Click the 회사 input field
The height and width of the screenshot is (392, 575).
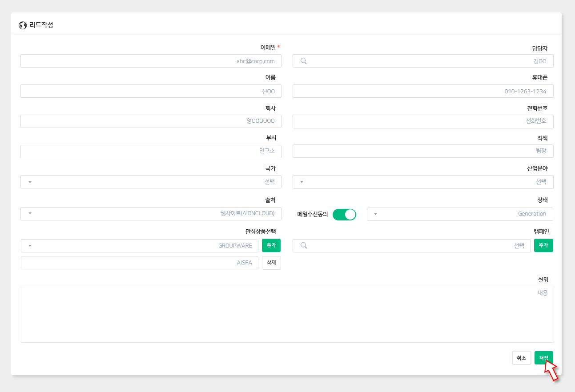(x=151, y=121)
